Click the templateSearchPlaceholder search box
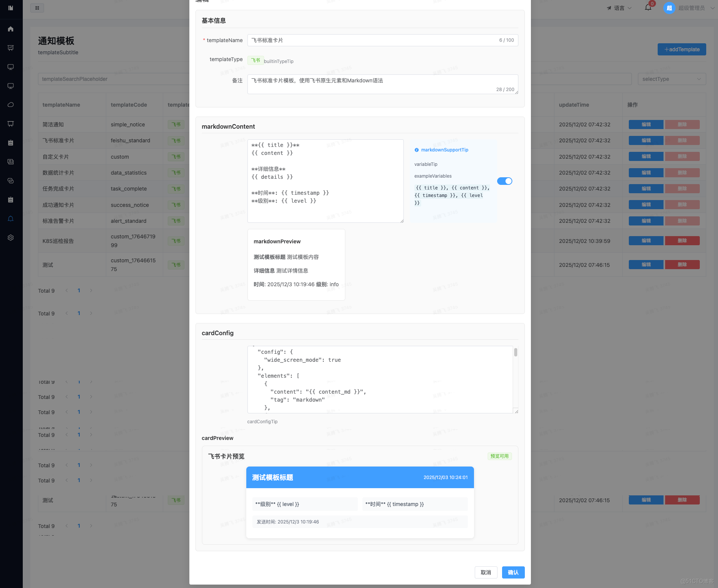The height and width of the screenshot is (588, 718). (x=114, y=79)
